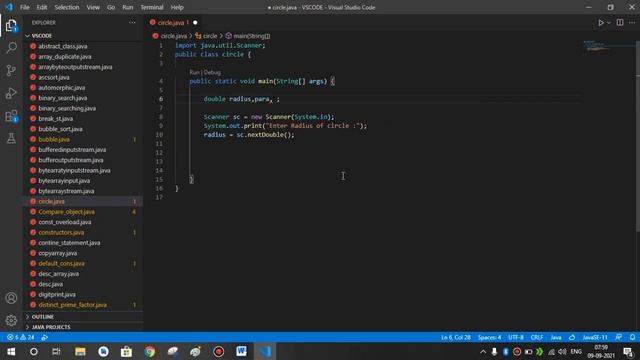Open the View menu
640x360 pixels.
(93, 7)
